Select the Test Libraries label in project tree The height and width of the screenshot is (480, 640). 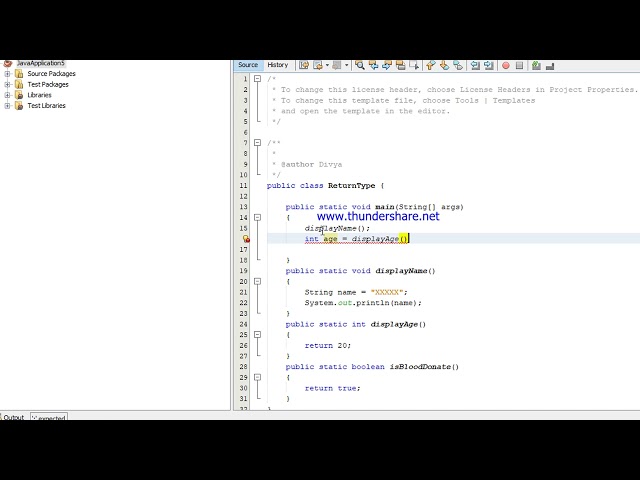pyautogui.click(x=46, y=105)
